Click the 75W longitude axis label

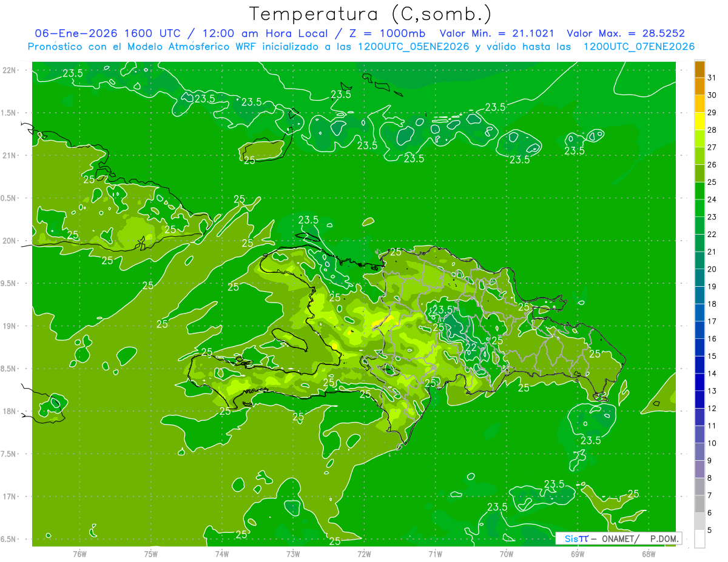150,554
